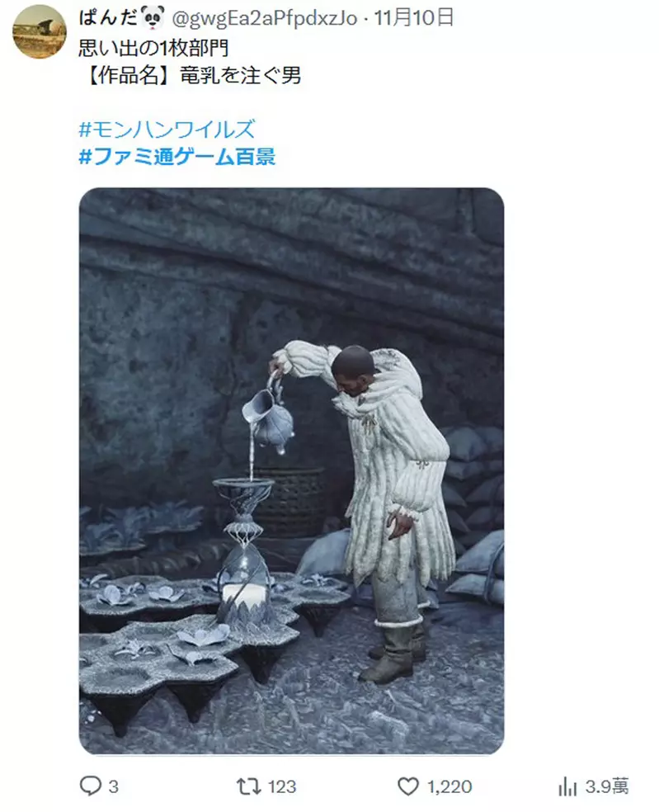This screenshot has width=659, height=812.
Task: Click tweet text 思い出の1枚部門
Action: pos(153,48)
